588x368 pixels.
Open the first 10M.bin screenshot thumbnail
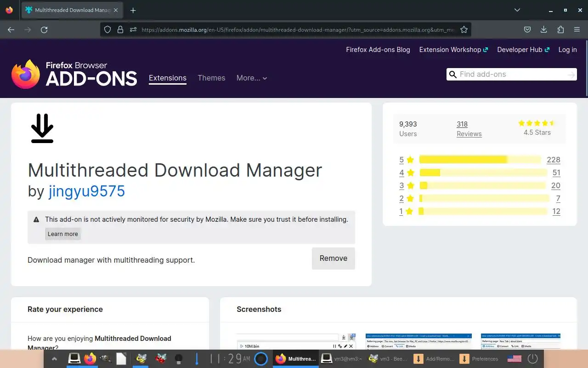tap(296, 342)
